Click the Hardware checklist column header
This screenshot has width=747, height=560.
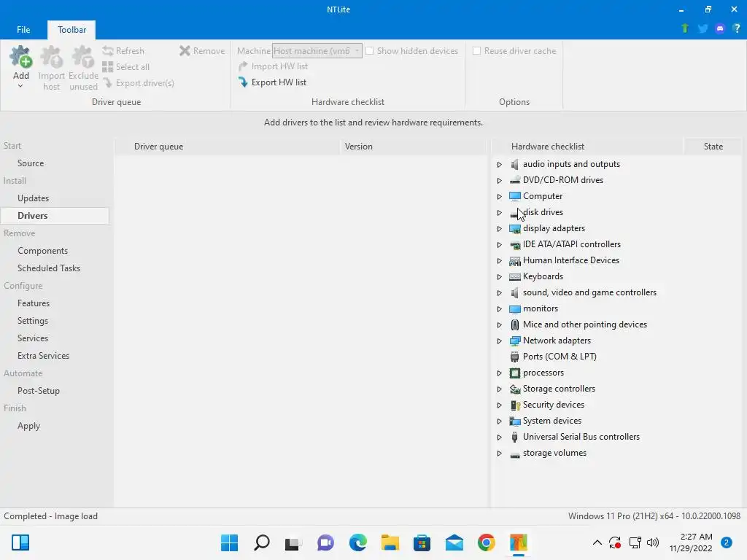pyautogui.click(x=587, y=146)
